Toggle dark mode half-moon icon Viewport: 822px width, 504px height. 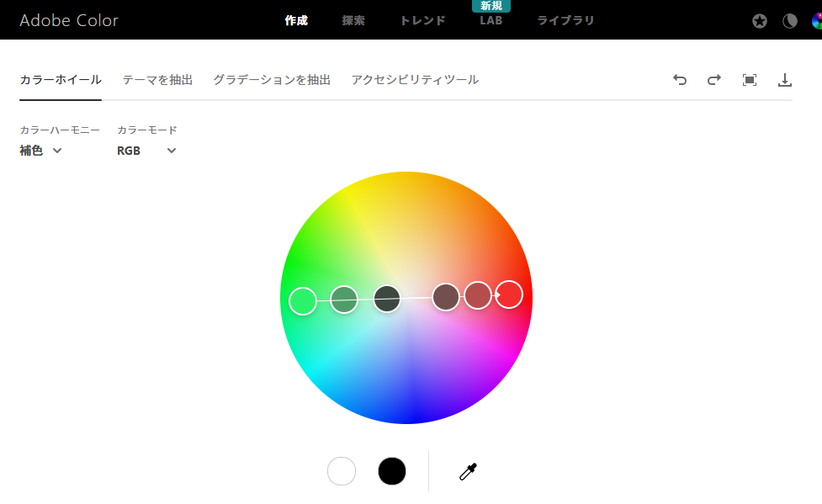(x=790, y=21)
